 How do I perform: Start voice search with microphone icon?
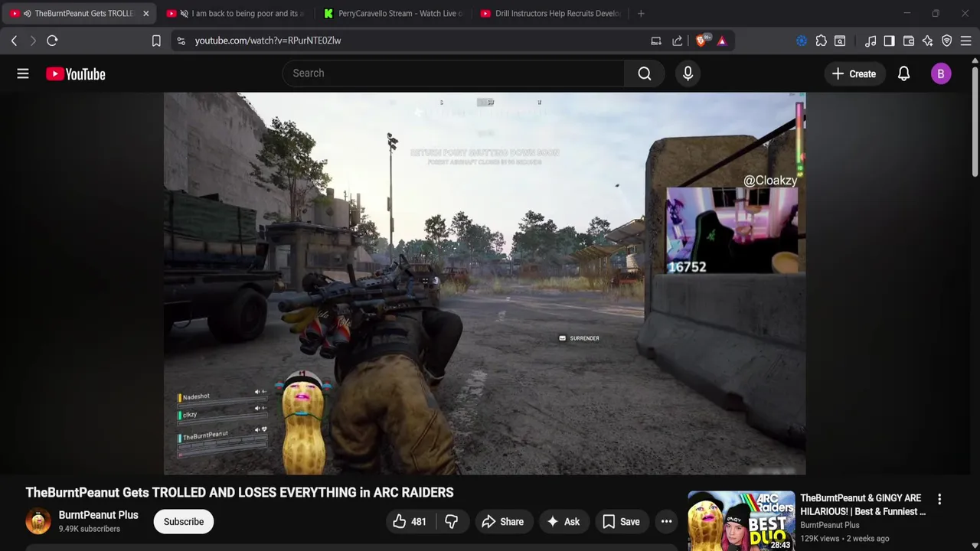pos(688,73)
